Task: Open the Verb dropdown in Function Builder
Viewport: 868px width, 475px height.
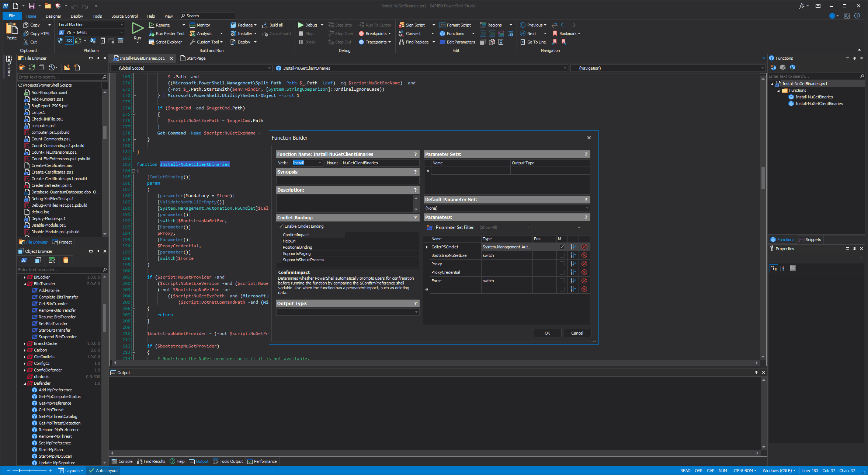Action: pyautogui.click(x=319, y=163)
